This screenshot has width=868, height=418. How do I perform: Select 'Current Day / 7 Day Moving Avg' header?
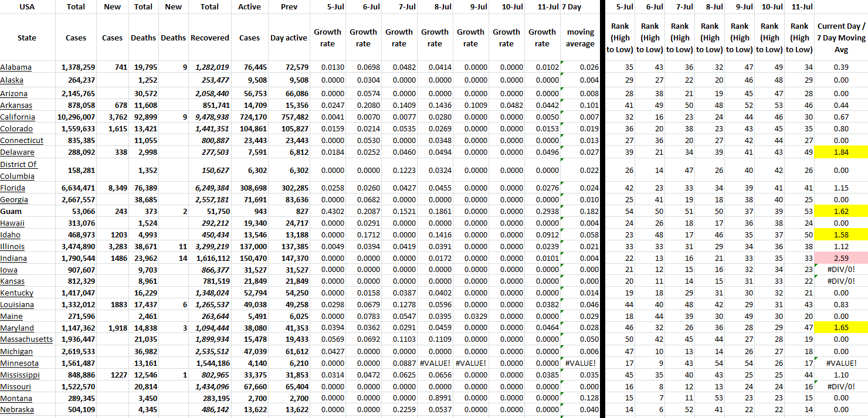tap(840, 38)
